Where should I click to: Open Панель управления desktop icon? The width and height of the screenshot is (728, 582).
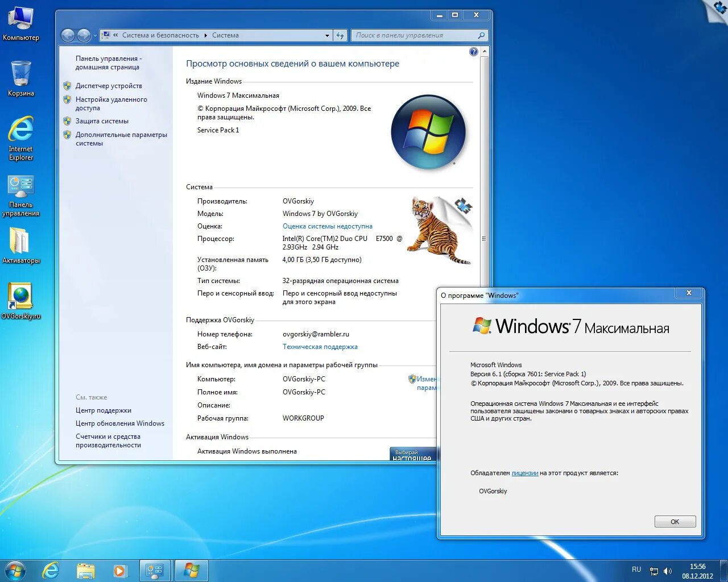click(21, 196)
